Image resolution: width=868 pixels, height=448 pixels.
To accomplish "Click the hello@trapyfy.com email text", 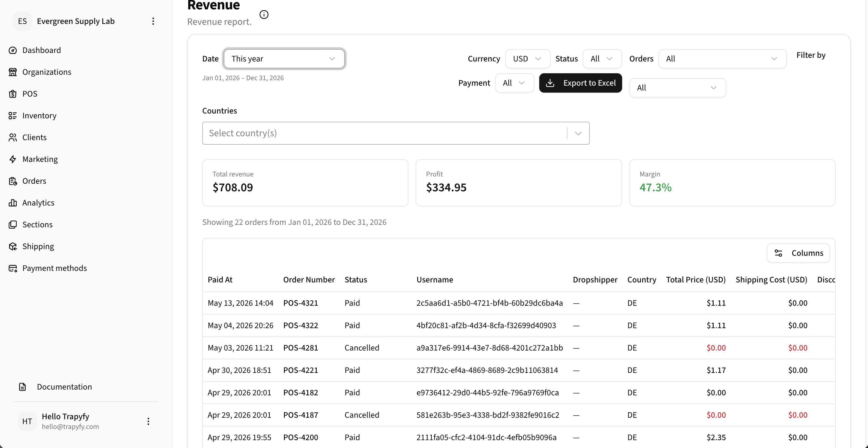I will (x=71, y=427).
